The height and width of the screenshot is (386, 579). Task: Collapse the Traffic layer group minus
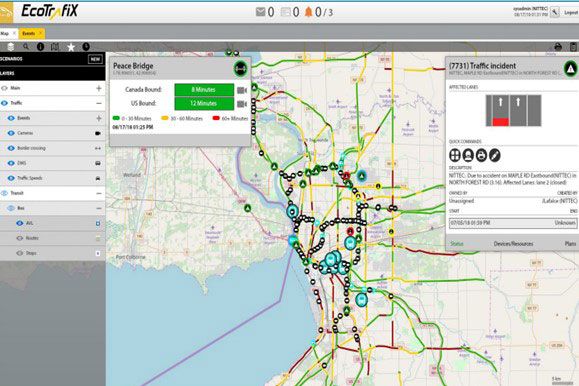(x=99, y=103)
